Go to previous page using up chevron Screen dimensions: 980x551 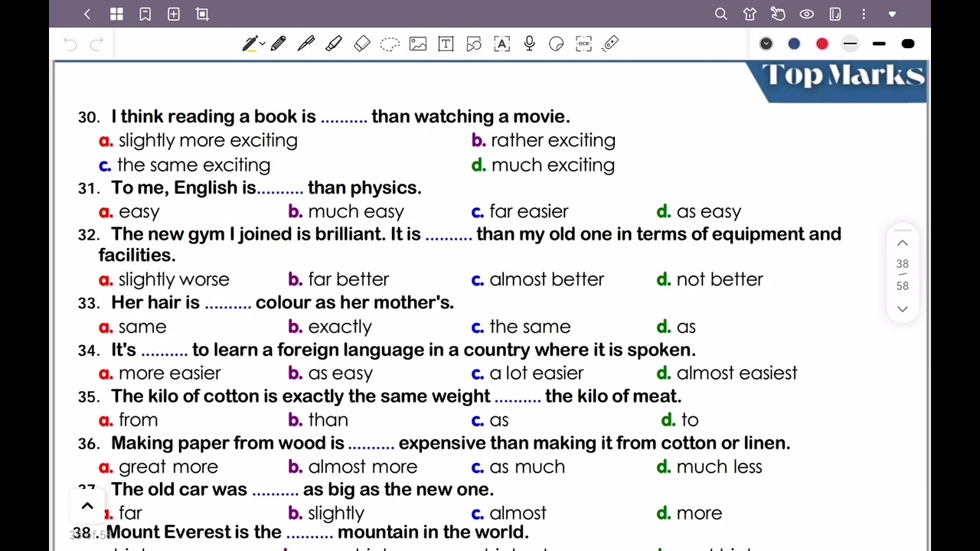click(903, 243)
